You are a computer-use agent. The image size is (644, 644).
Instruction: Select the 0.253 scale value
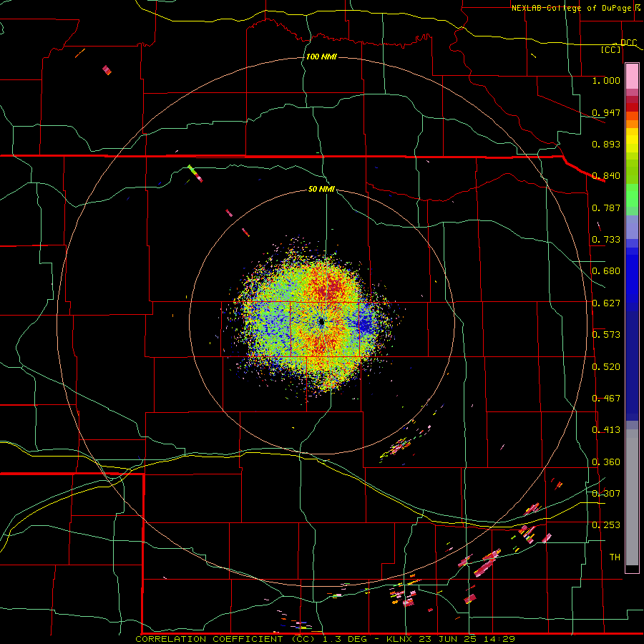pyautogui.click(x=606, y=525)
